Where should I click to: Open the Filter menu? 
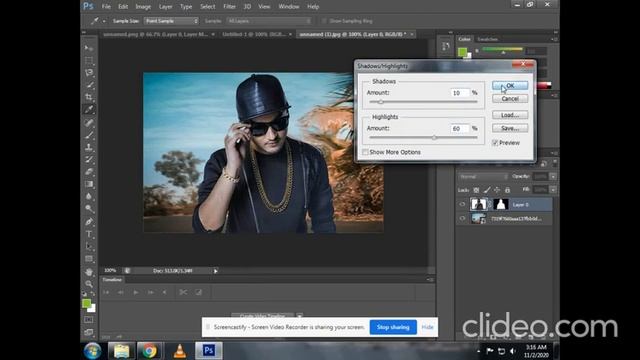(x=229, y=7)
